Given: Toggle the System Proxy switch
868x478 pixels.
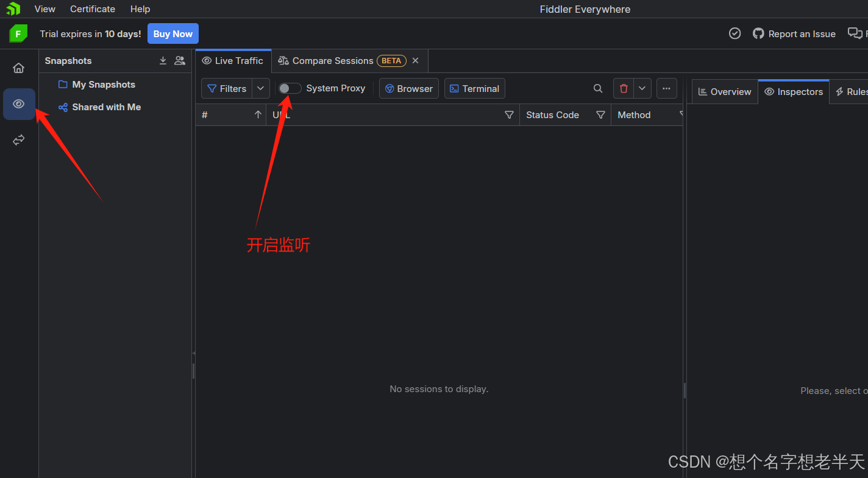Looking at the screenshot, I should coord(290,89).
